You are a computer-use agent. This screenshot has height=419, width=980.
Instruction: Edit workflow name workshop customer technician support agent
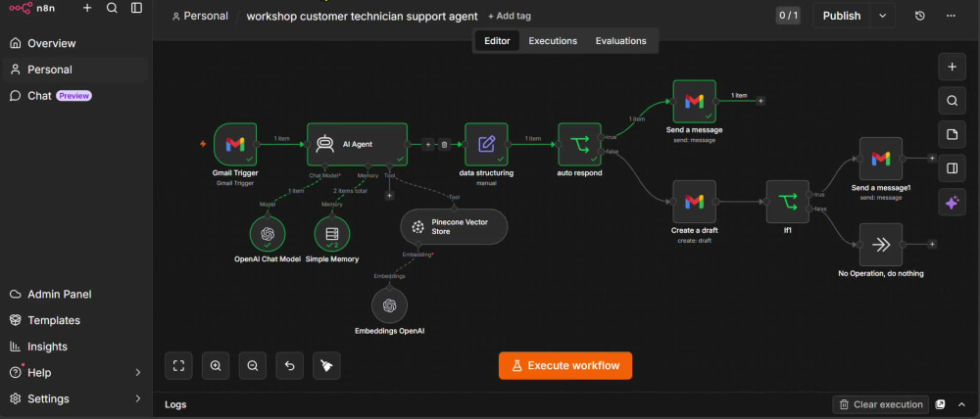362,17
